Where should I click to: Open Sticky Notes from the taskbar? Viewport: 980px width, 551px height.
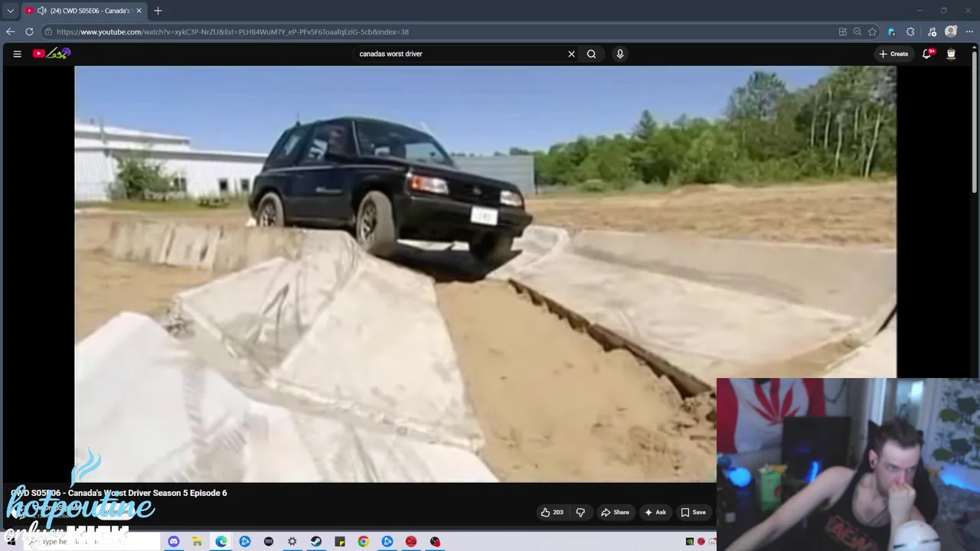(339, 542)
